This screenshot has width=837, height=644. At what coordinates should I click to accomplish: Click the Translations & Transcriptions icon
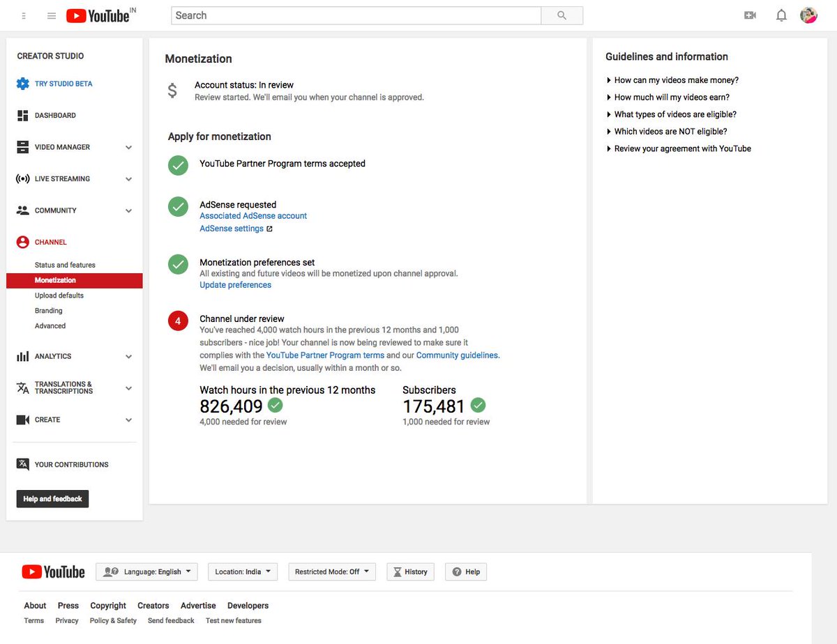click(23, 388)
